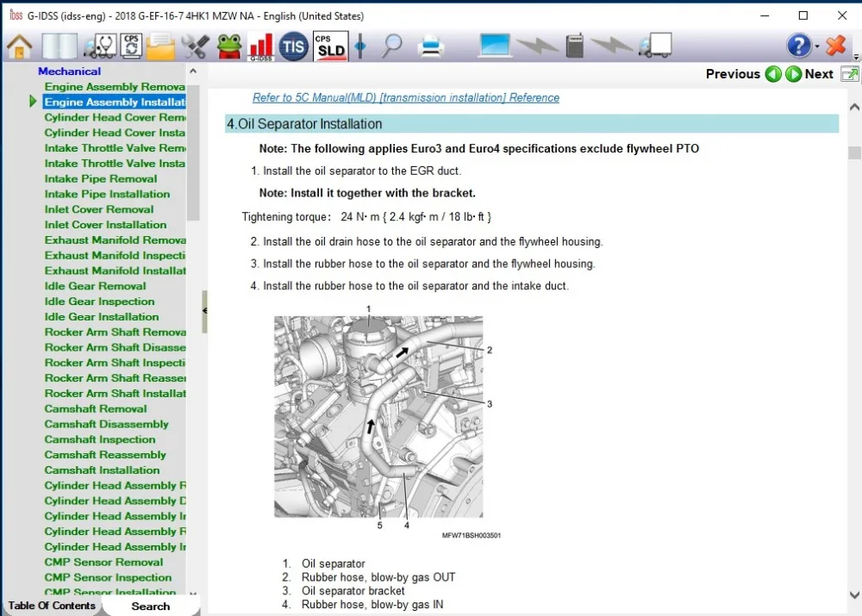Open CMP Sensor Inspection topic

(109, 577)
